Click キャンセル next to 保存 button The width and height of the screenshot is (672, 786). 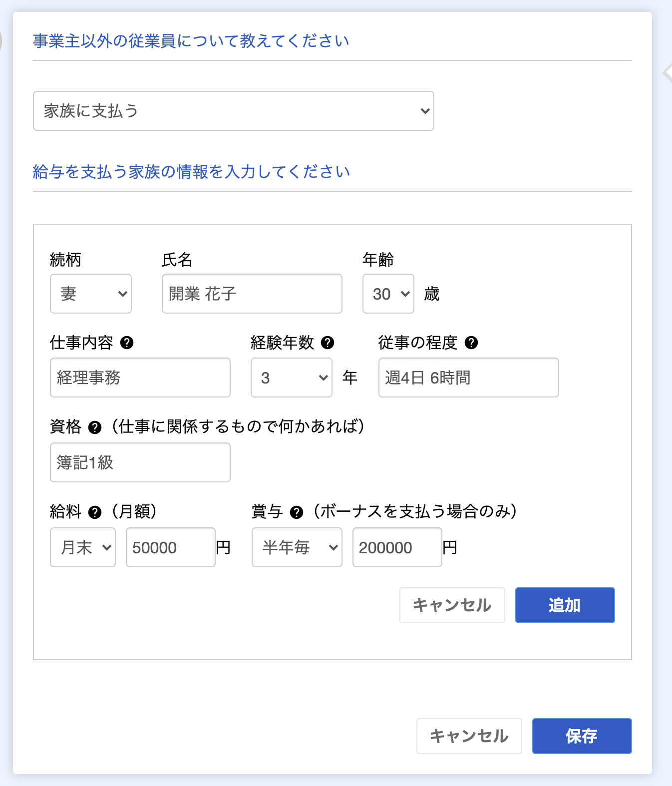click(x=469, y=736)
